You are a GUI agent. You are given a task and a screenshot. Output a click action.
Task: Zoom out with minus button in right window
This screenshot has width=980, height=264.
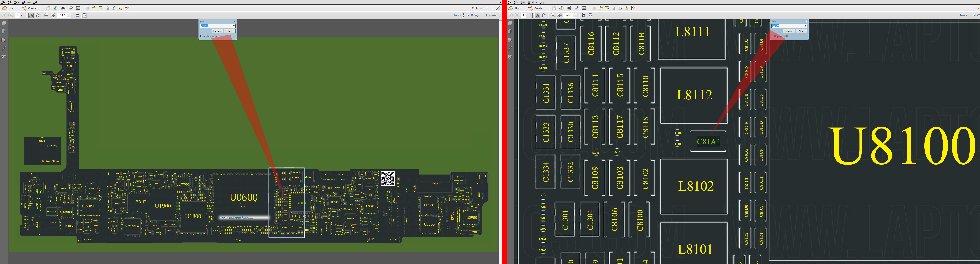click(x=553, y=15)
